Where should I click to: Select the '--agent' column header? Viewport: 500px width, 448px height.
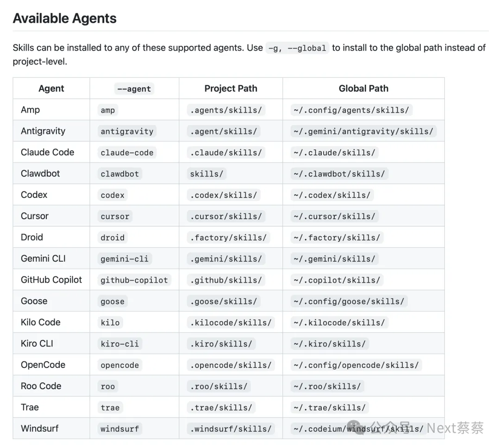[x=134, y=89]
